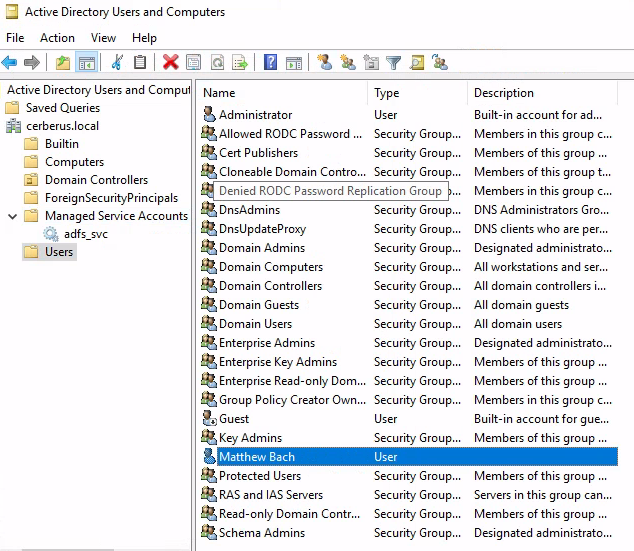Screen dimensions: 634x551
Task: Go up one level folder icon
Action: tap(63, 63)
